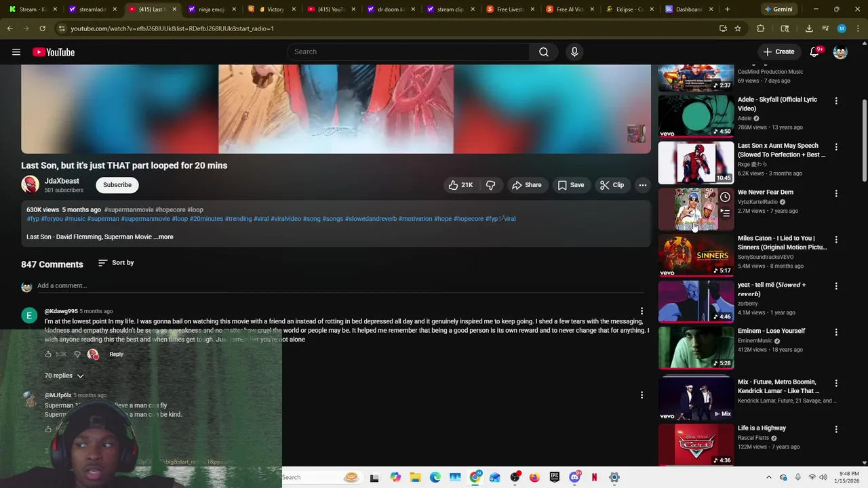Focus the Add a comment field
868x488 pixels.
pyautogui.click(x=339, y=286)
